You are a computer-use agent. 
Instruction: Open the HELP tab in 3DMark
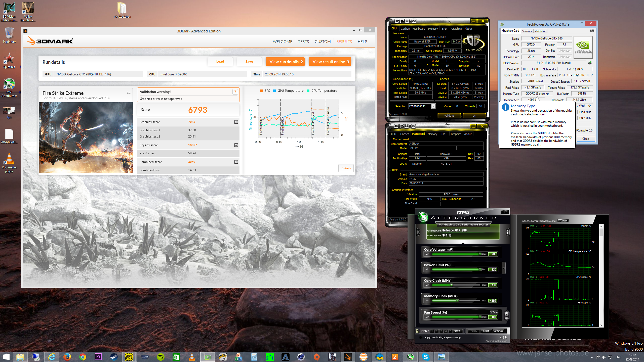(362, 42)
